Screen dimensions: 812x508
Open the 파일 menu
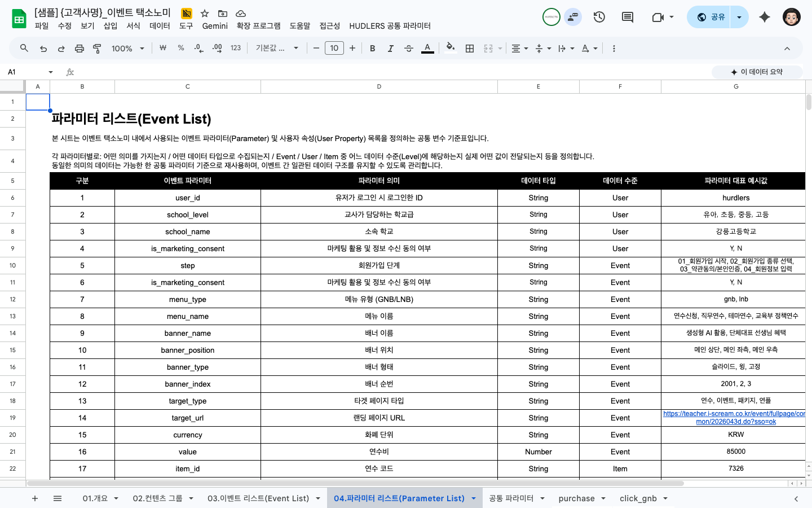pos(42,26)
